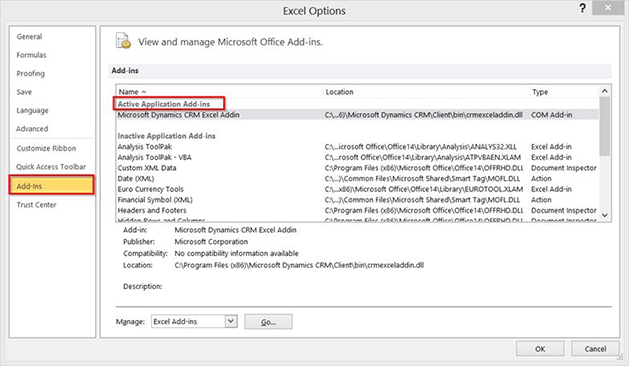Click the add-ins list scrollbar thumb
Screen dimensions: 629x366
point(605,126)
